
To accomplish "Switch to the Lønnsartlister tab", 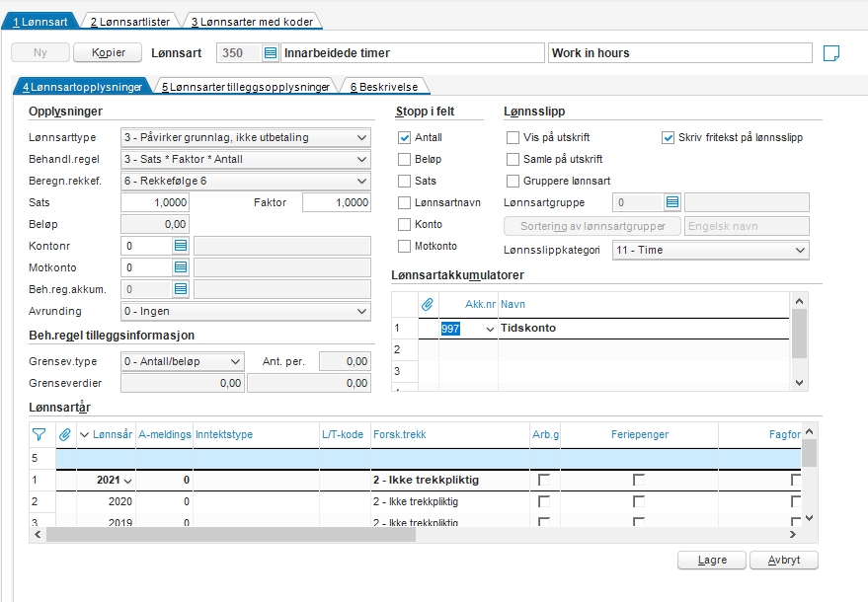I will click(x=128, y=21).
